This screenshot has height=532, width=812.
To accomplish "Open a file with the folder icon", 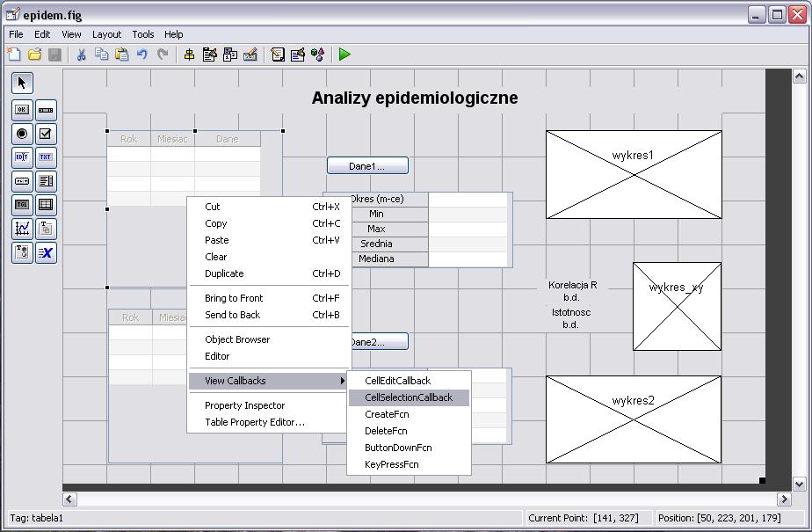I will pyautogui.click(x=34, y=55).
